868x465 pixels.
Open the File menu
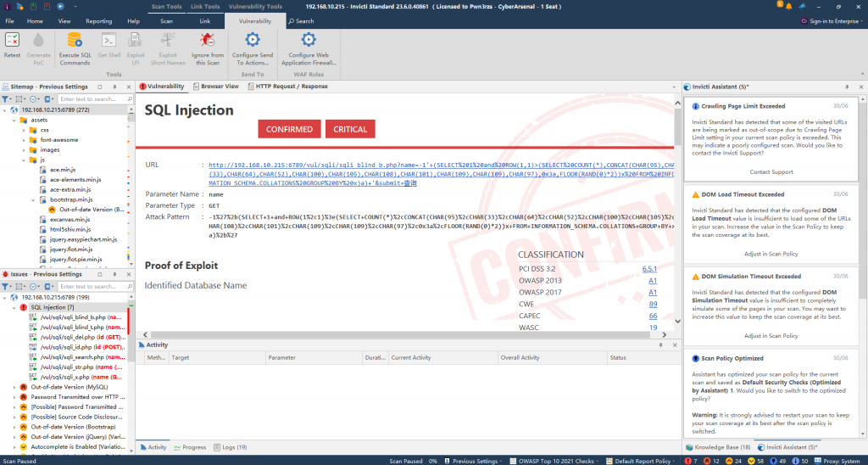(x=10, y=21)
